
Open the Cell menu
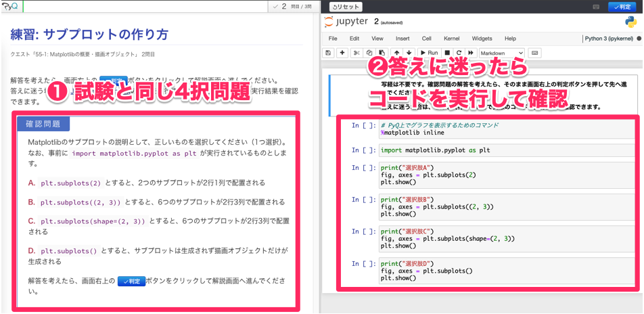[x=427, y=39]
